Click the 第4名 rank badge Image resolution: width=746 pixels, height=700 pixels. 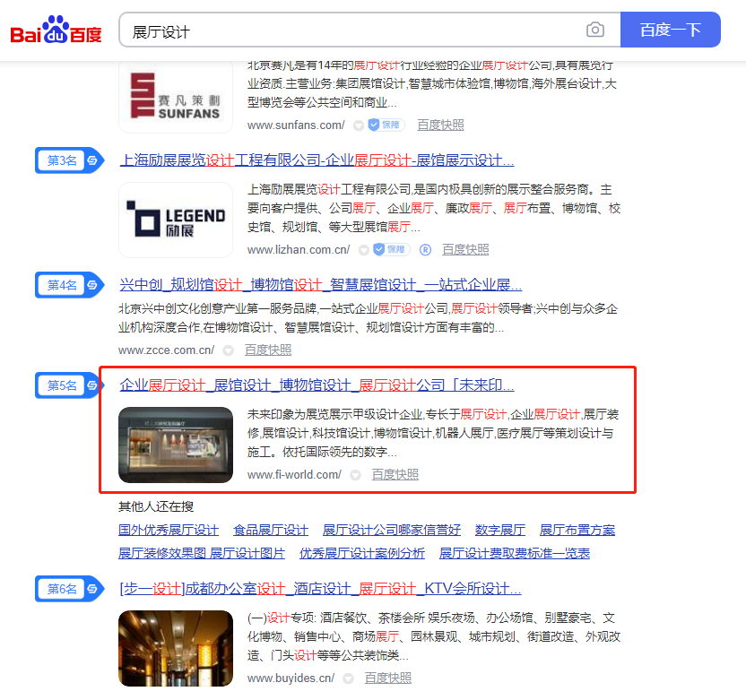click(x=69, y=285)
